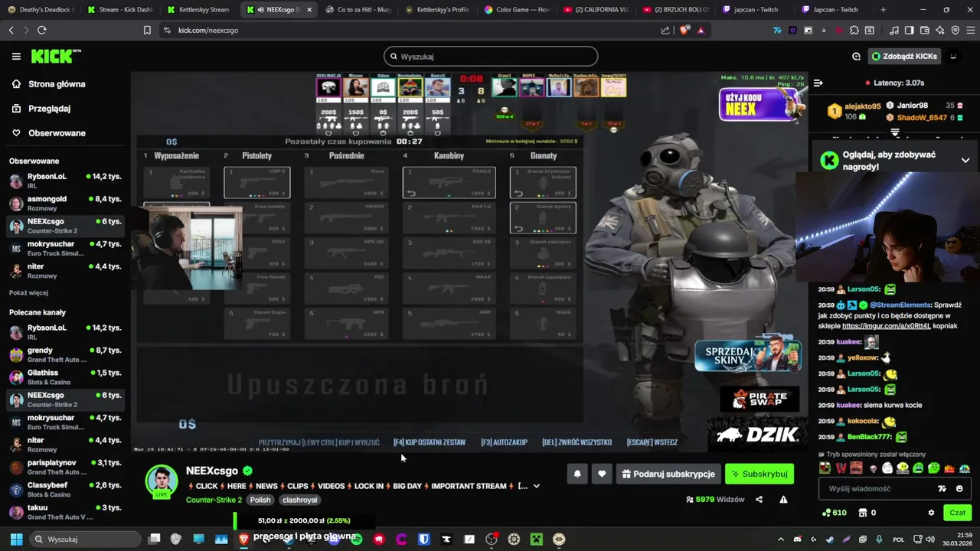
Task: Open the Kick hamburger menu
Action: (x=16, y=57)
